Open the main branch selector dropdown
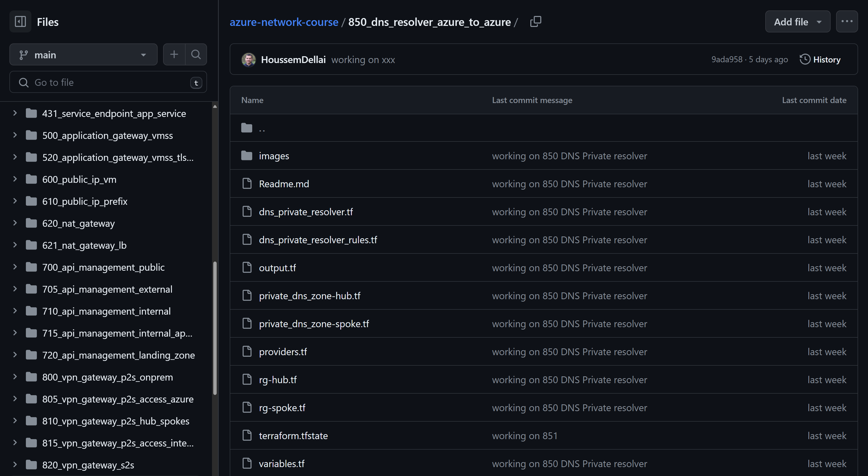The image size is (868, 476). [83, 55]
